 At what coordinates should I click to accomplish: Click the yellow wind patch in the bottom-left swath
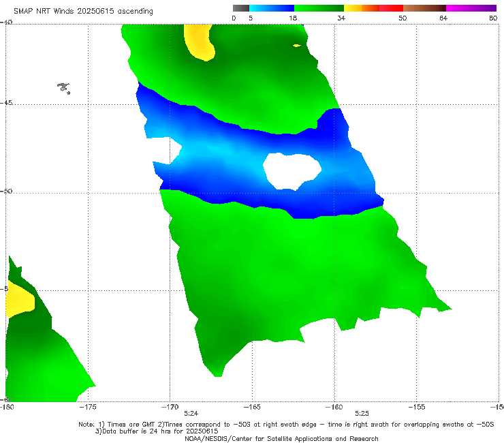[x=20, y=299]
